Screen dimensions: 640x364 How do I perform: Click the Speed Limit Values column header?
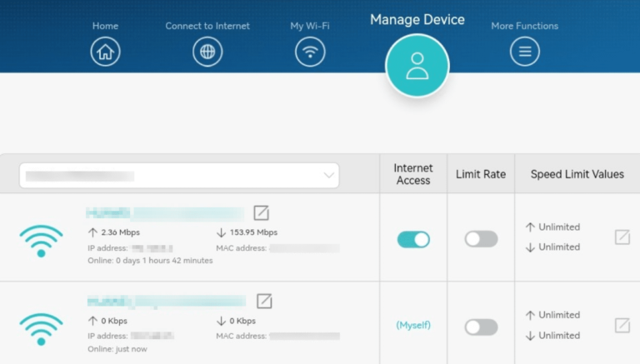[x=577, y=174]
